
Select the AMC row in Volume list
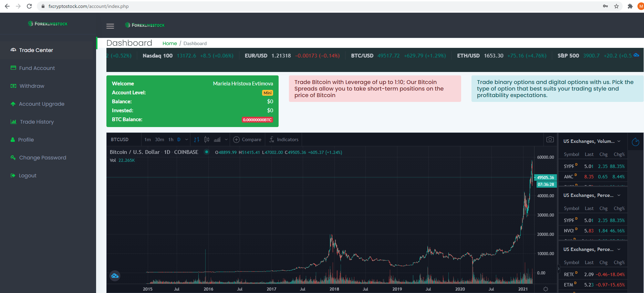(x=594, y=177)
